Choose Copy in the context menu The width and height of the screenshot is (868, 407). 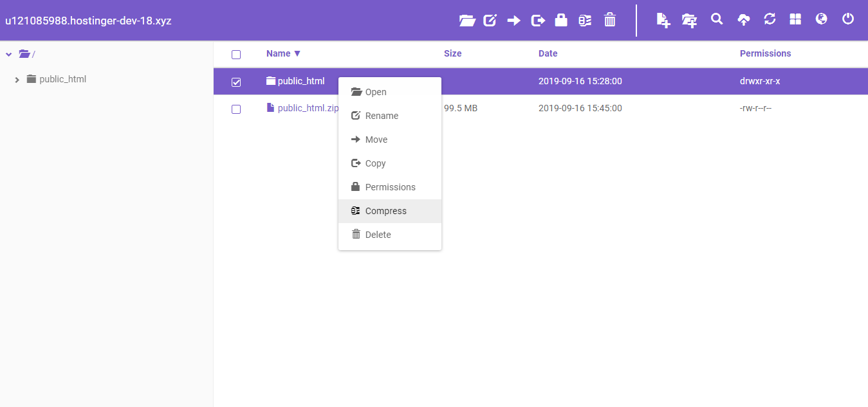pos(390,163)
